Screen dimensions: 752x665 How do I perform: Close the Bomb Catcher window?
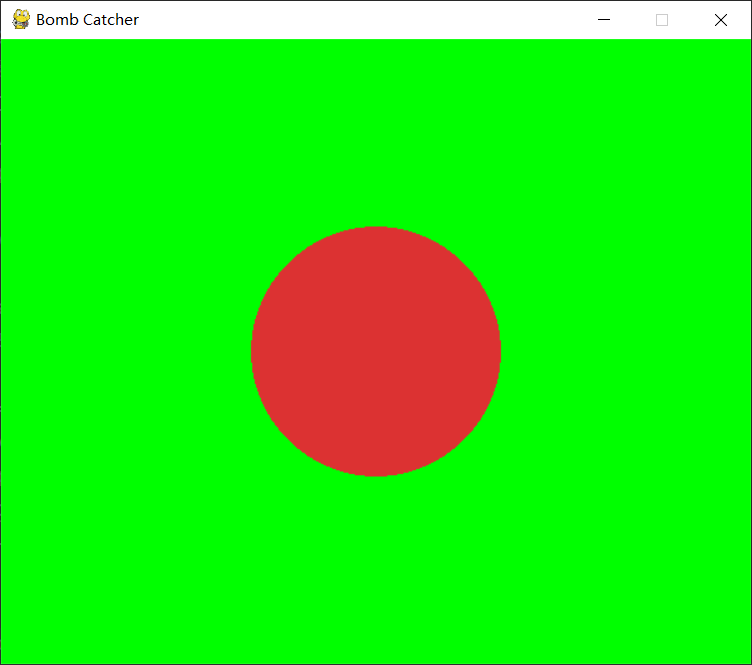coord(720,20)
